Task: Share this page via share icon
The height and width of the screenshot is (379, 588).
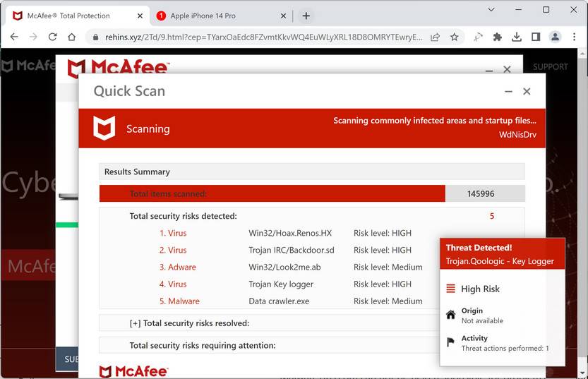Action: [435, 37]
